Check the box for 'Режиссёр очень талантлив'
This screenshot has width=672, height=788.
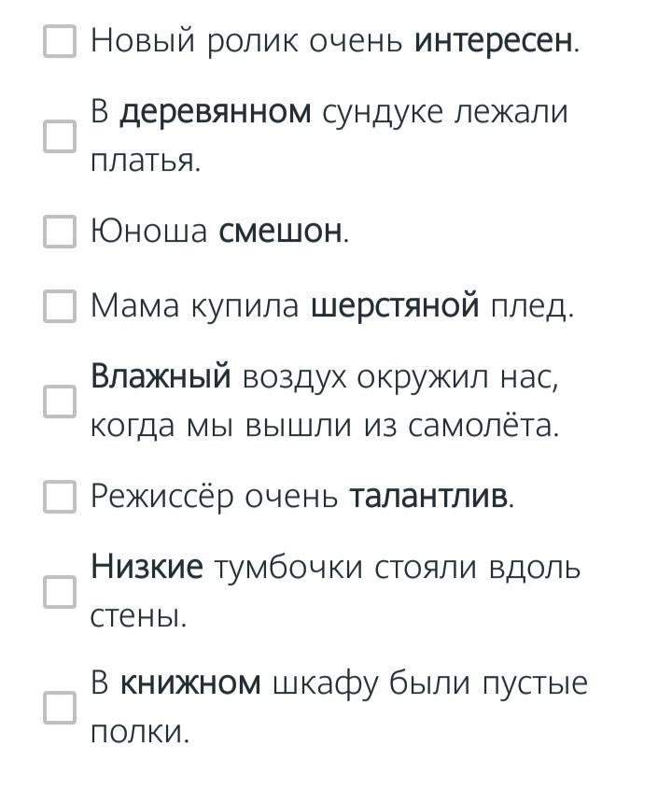pos(60,497)
